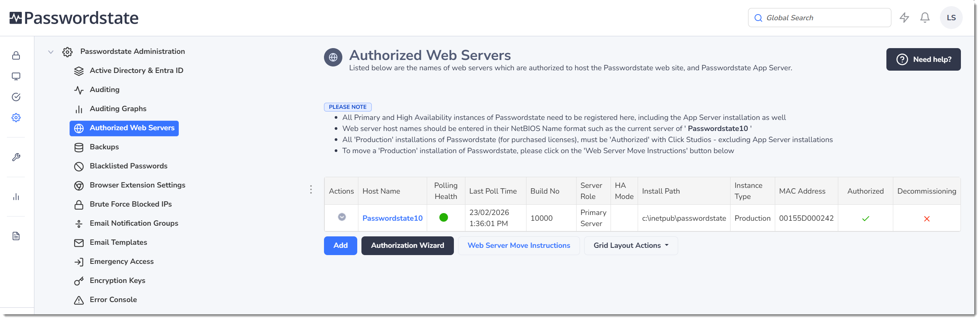This screenshot has height=320, width=980.
Task: Click the 00155D000242 MAC address cell
Action: point(806,218)
